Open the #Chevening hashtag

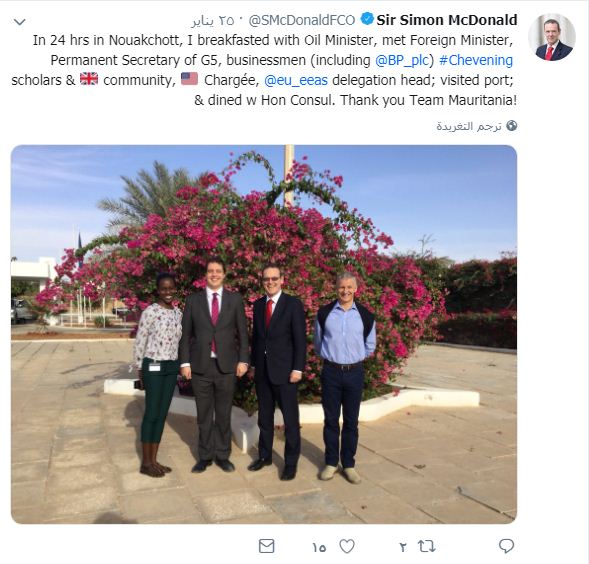point(476,60)
